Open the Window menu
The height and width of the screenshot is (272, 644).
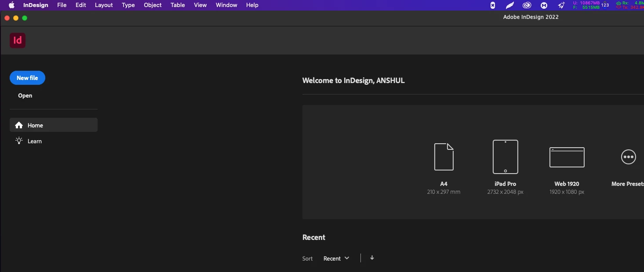click(226, 5)
